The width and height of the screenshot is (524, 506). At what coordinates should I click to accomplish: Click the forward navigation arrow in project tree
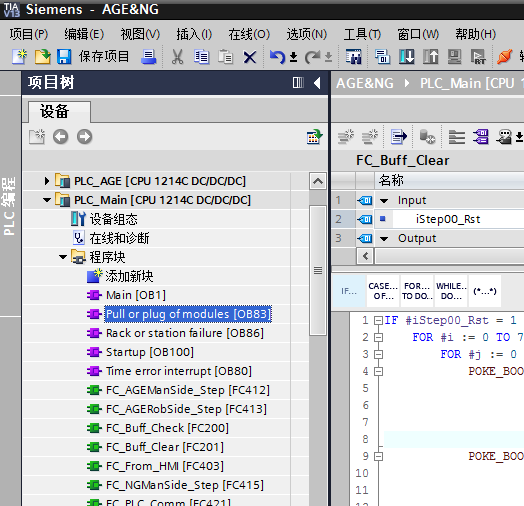pos(85,137)
